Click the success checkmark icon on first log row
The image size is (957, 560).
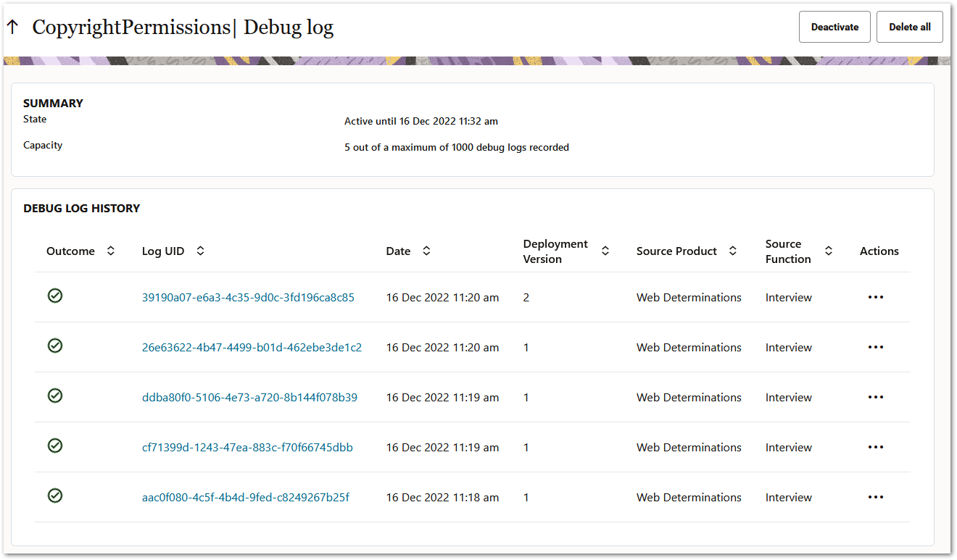(55, 296)
